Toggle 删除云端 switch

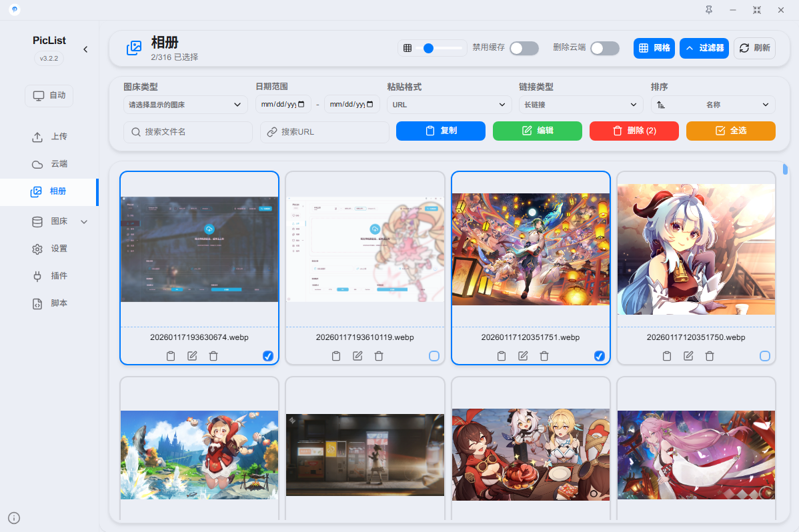pos(605,49)
